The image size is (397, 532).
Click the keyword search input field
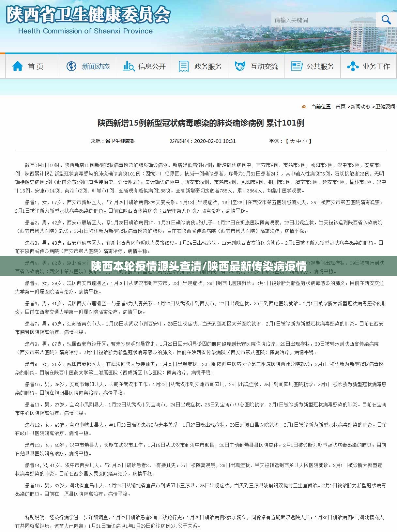[x=323, y=20]
